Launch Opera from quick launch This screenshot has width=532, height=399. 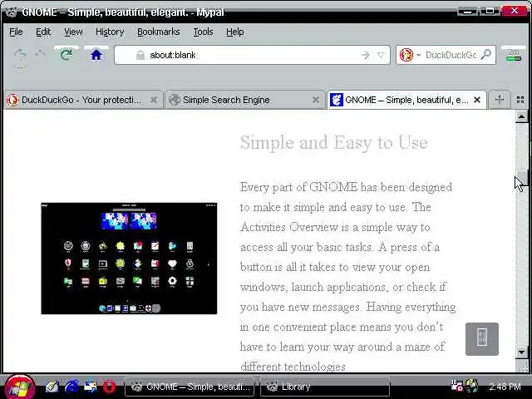point(109,387)
